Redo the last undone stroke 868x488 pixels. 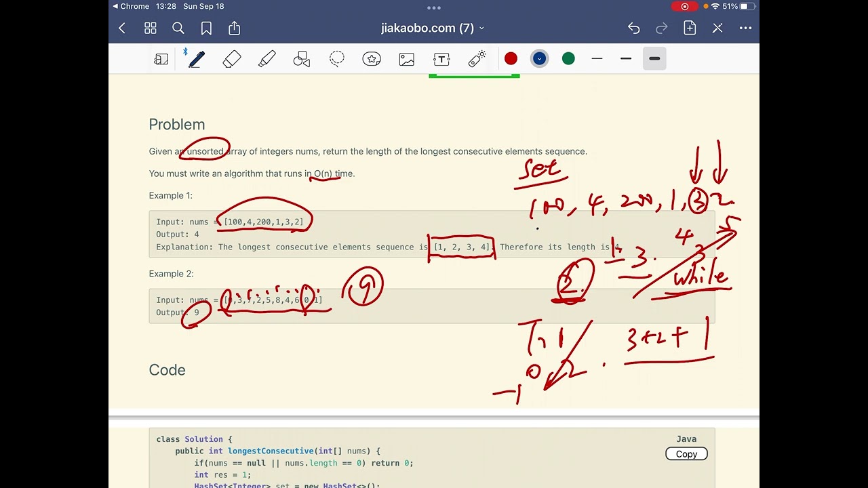pos(662,28)
